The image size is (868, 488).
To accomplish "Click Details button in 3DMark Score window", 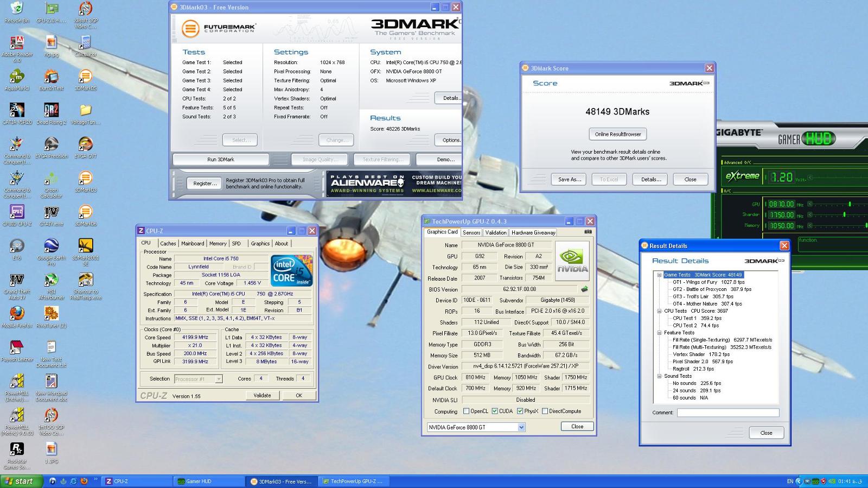I will coord(650,179).
